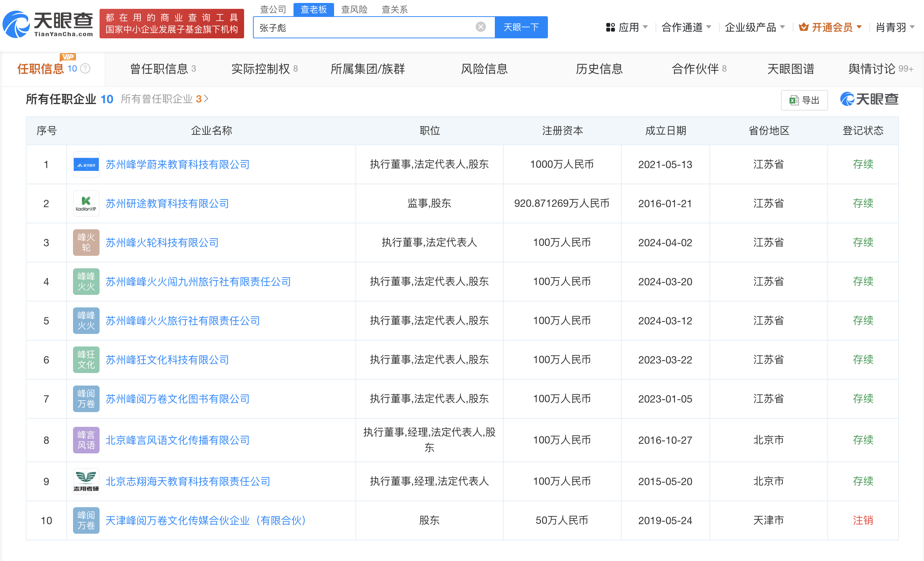The image size is (924, 561).
Task: Open the 舆情讨论 tab
Action: point(880,69)
